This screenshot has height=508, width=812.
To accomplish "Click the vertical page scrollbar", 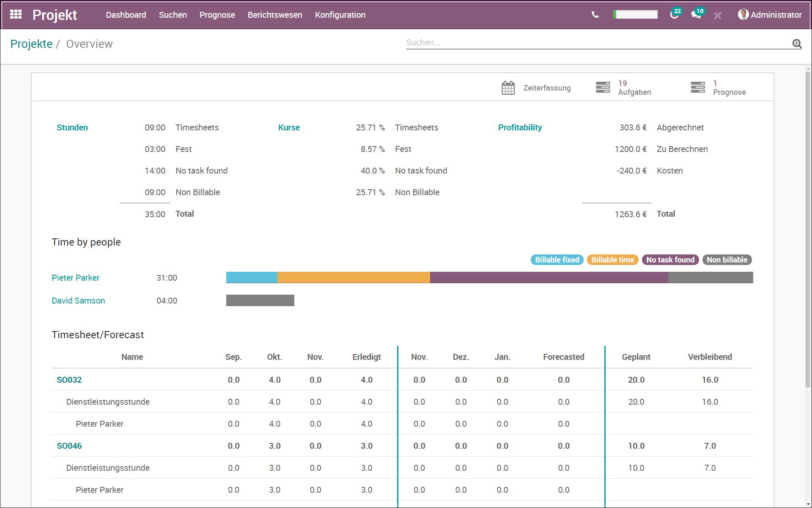I will pos(808,229).
